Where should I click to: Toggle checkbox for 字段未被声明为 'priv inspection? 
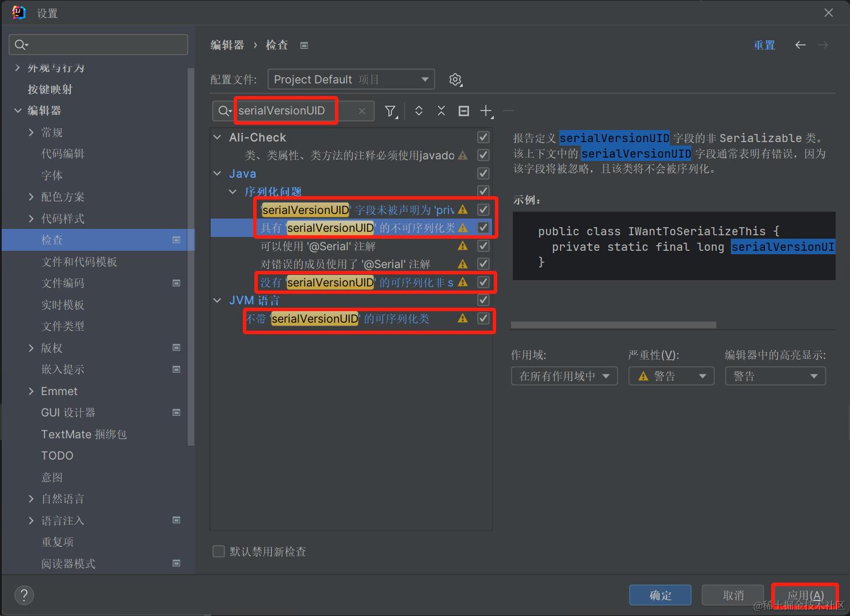483,210
